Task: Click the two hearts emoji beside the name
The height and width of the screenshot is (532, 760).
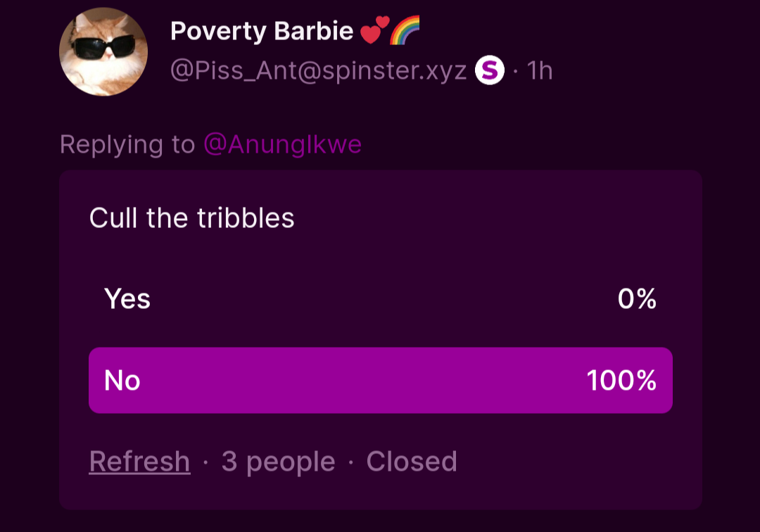Action: pos(374,31)
